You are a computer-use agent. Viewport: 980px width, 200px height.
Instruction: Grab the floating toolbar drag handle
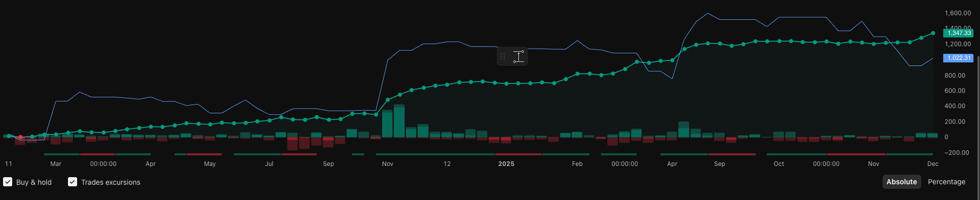point(503,56)
